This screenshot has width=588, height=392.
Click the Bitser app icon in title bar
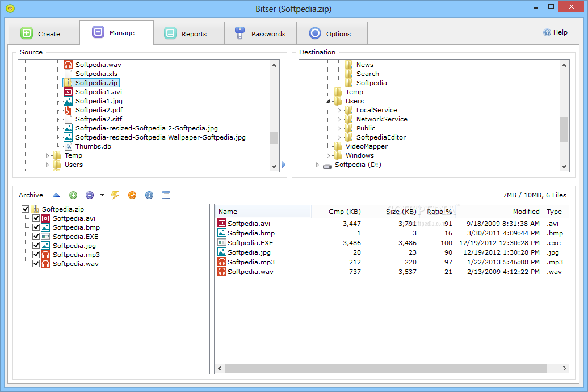[10, 9]
